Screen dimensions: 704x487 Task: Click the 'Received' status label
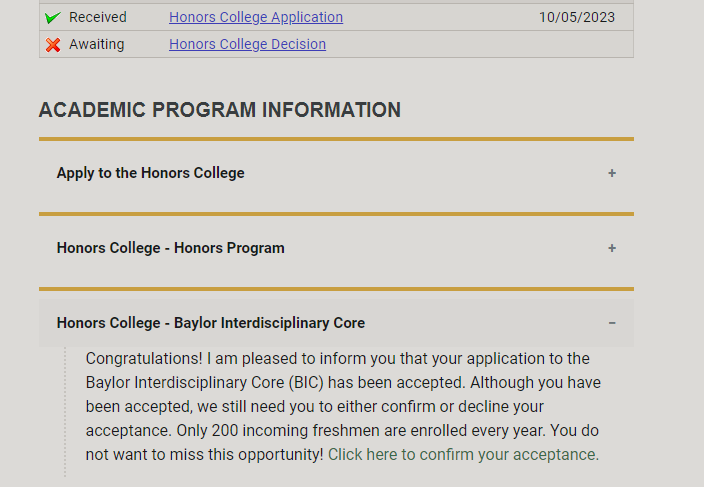98,17
